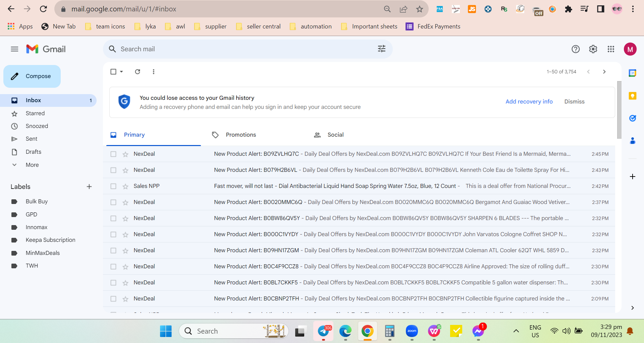Get add-ons with the plus icon
Image resolution: width=644 pixels, height=343 pixels.
[633, 177]
